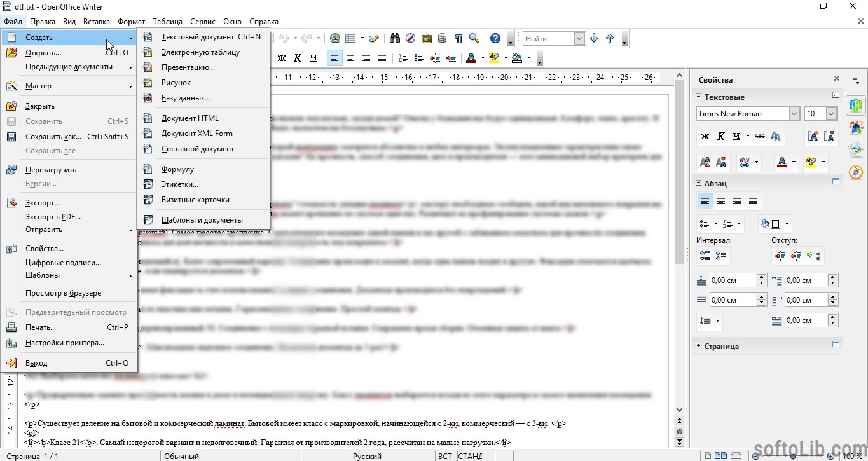
Task: Apply Subscript from the sidebar text section
Action: (x=720, y=162)
